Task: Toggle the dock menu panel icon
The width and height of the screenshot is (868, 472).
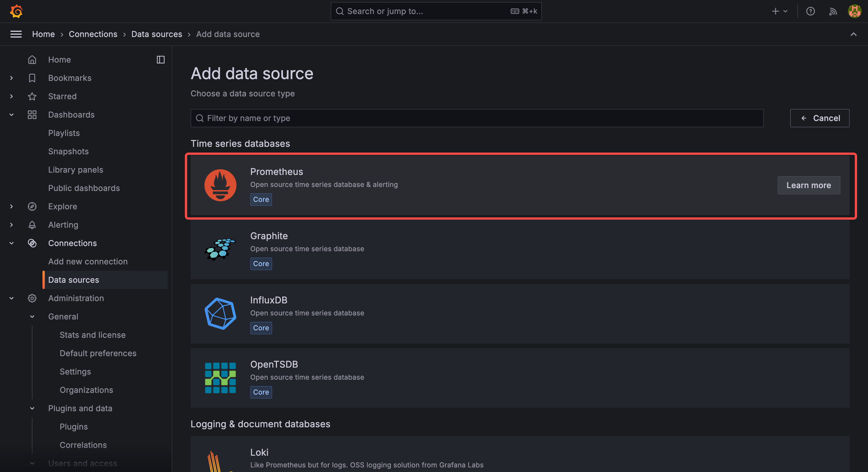Action: coord(161,60)
